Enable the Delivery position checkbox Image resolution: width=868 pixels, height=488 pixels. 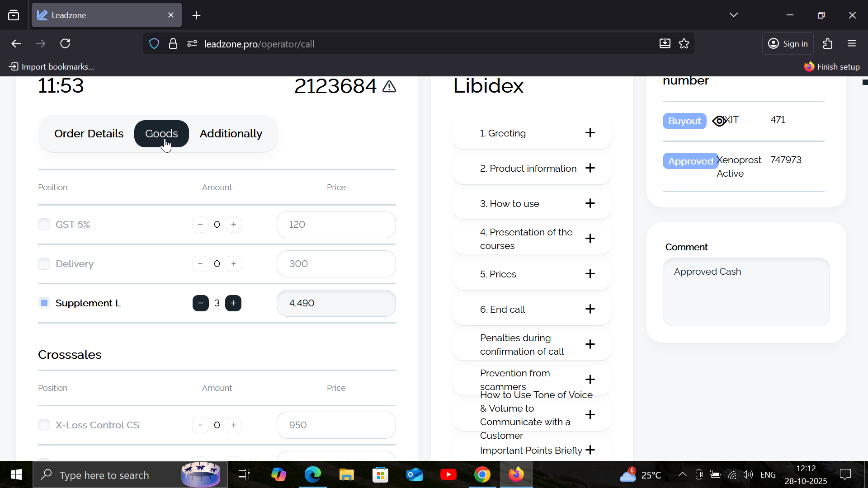(x=44, y=264)
